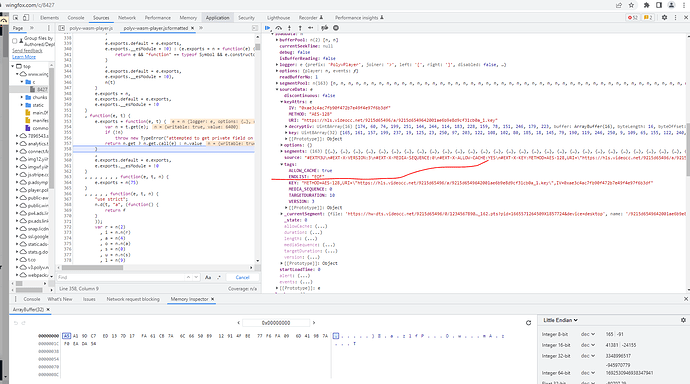Screen dimensions: 690x384
Task: Click the Send feedback link
Action: pos(27,51)
